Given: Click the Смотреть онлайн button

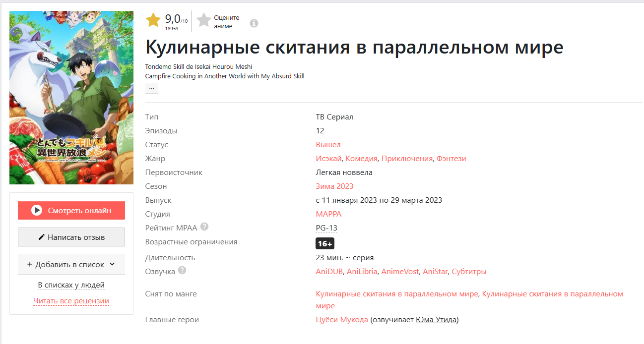Looking at the screenshot, I should (71, 210).
